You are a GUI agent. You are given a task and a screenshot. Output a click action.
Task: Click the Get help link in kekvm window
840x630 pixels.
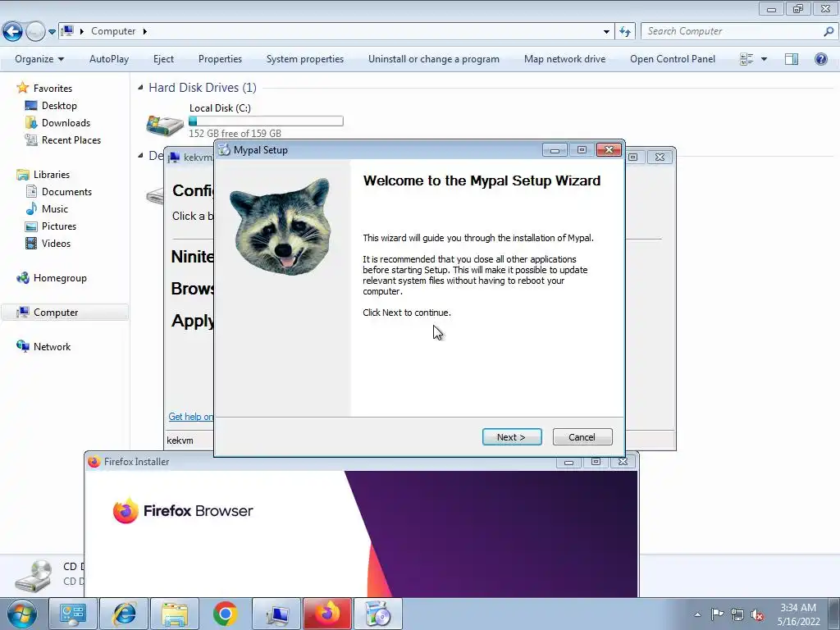(190, 417)
